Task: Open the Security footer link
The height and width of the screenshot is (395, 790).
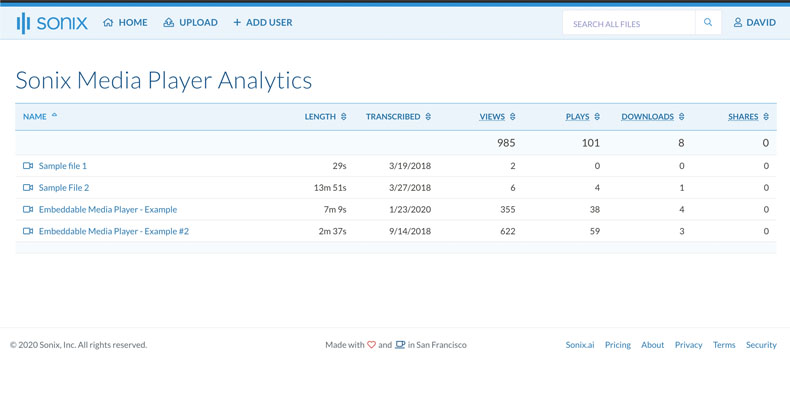Action: [x=761, y=345]
